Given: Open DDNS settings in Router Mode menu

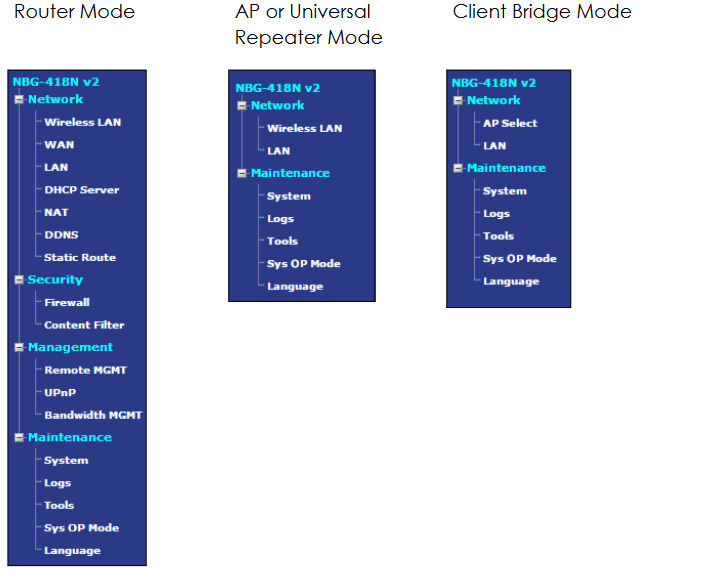Looking at the screenshot, I should coord(61,235).
